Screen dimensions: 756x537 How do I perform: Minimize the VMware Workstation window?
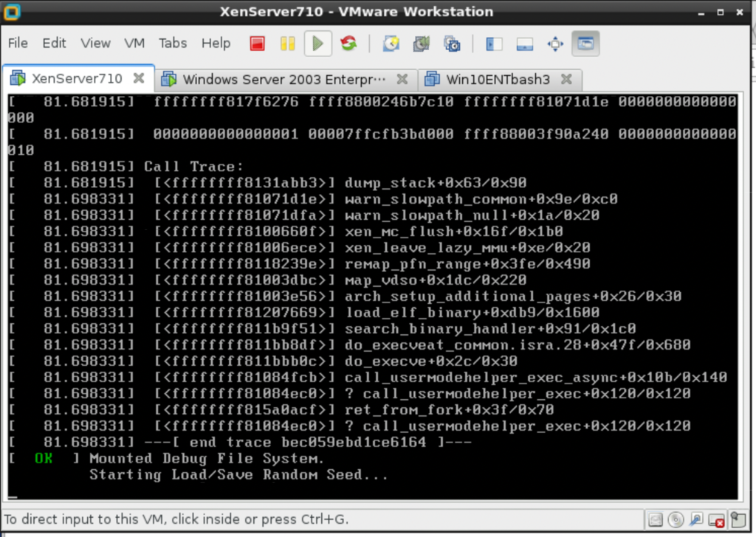click(x=701, y=13)
